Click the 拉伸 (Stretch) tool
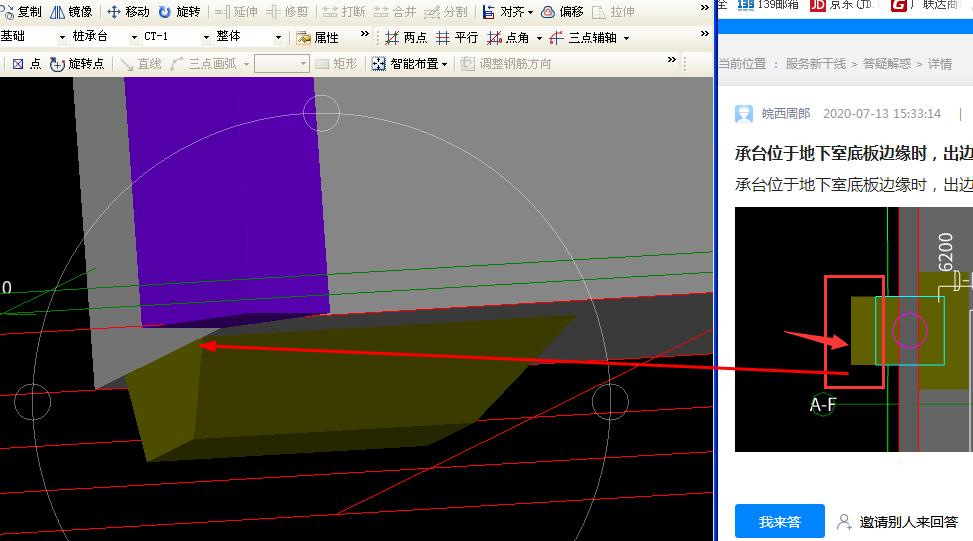The width and height of the screenshot is (973, 541). coord(614,12)
